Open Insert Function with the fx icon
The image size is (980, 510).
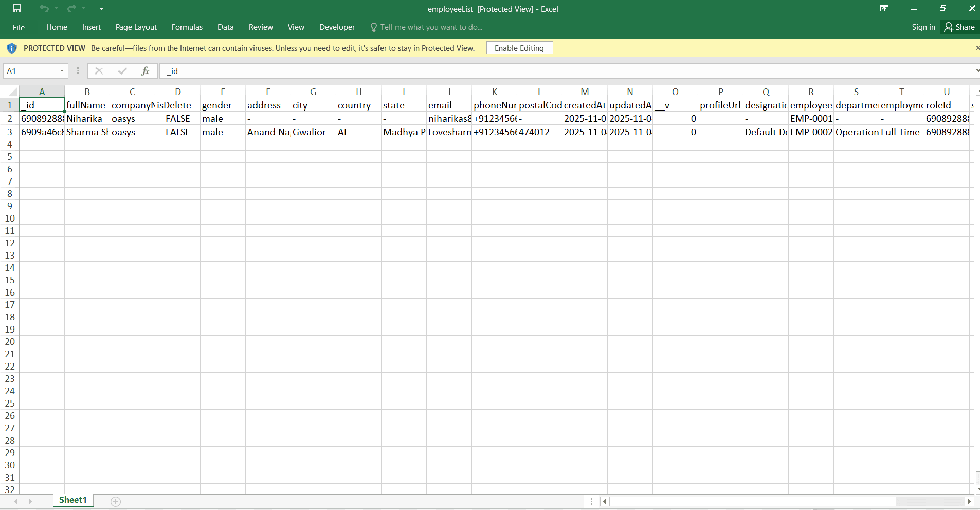[146, 70]
